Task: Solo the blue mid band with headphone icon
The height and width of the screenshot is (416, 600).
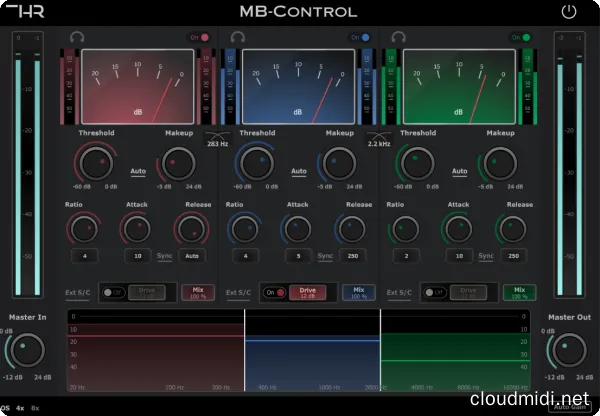Action: click(238, 37)
